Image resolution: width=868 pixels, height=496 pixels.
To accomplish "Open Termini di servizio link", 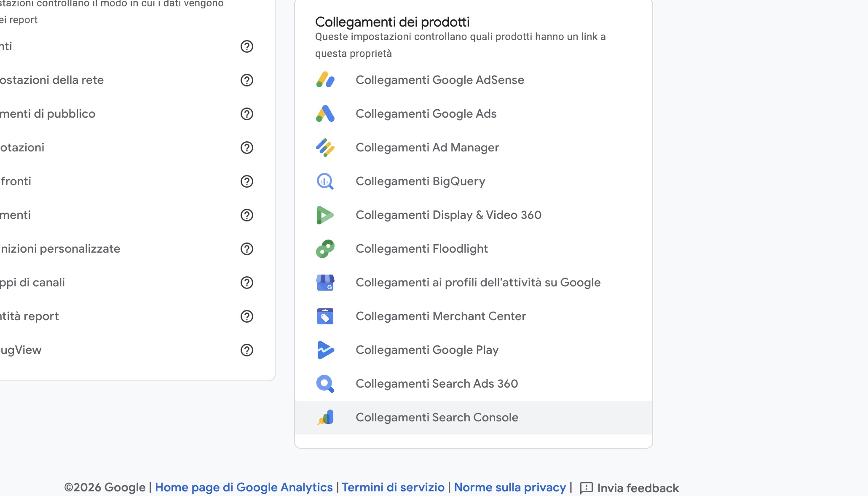I will (393, 488).
